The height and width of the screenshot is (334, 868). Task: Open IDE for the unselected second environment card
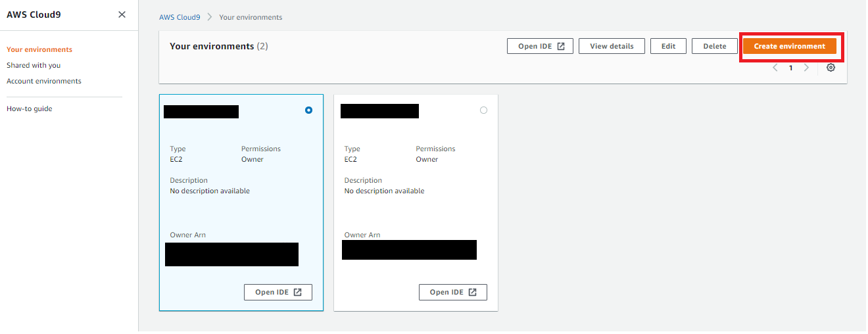[x=453, y=292]
